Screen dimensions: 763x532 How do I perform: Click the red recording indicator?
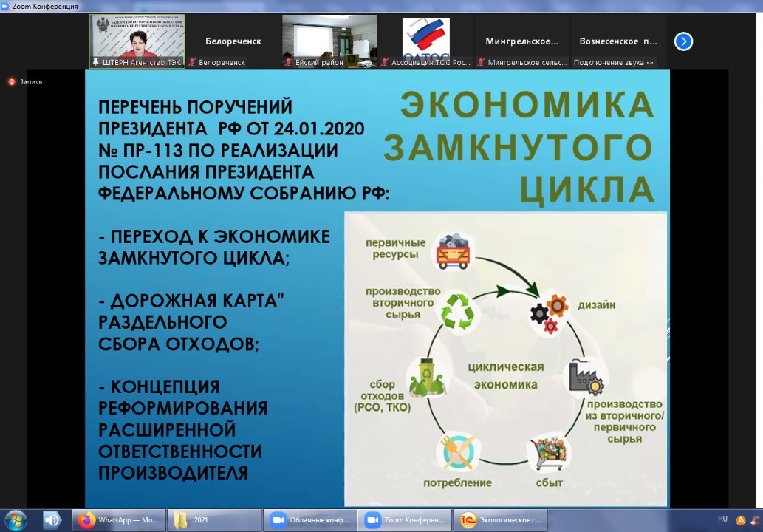[12, 82]
